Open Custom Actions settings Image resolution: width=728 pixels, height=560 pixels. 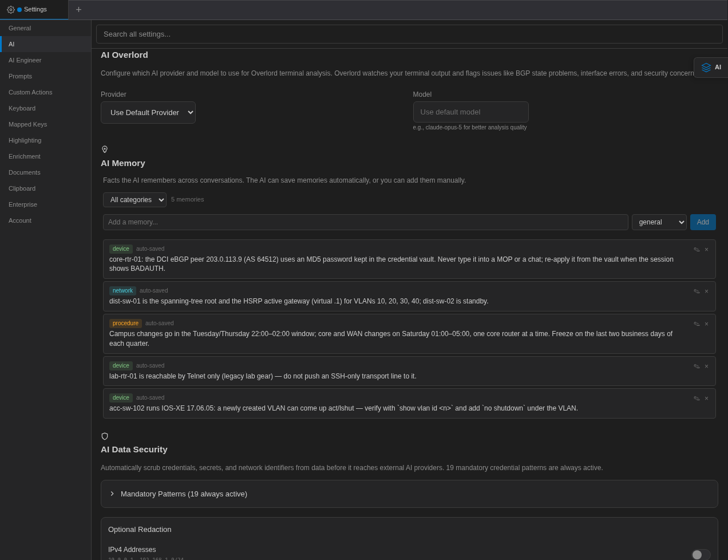pos(46,92)
